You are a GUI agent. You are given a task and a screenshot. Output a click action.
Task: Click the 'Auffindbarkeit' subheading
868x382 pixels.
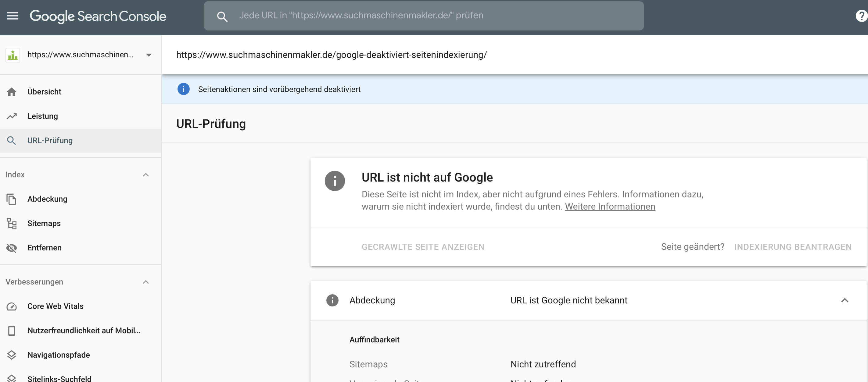click(374, 340)
